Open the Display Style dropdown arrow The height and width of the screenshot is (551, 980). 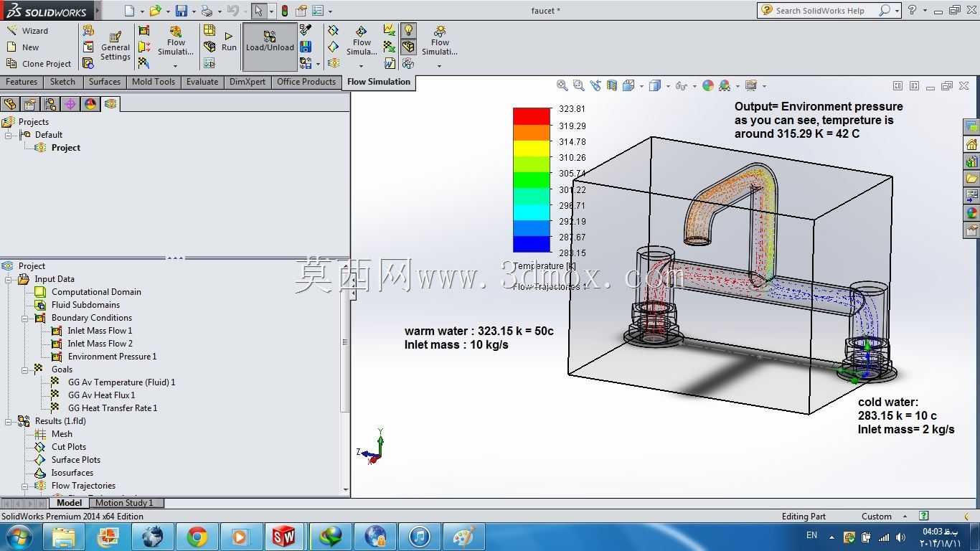[668, 86]
